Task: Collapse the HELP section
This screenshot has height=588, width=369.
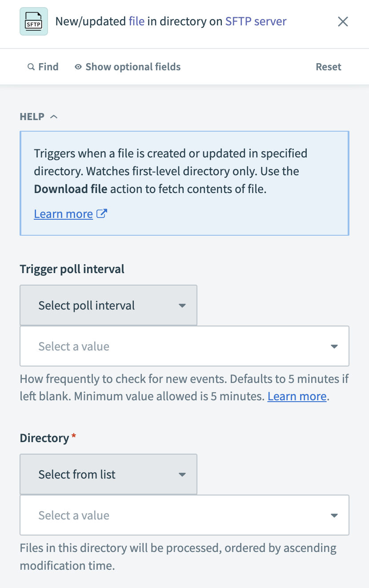Action: (x=54, y=117)
